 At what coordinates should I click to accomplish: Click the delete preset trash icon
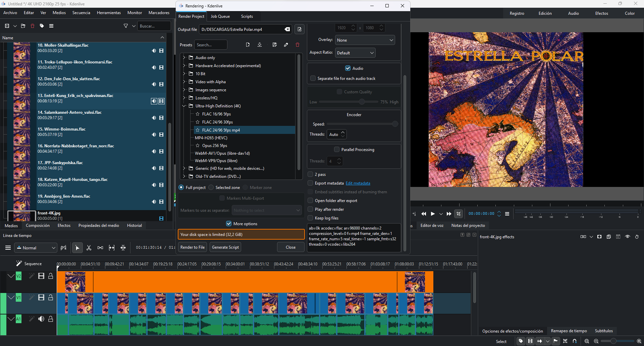[x=298, y=45]
